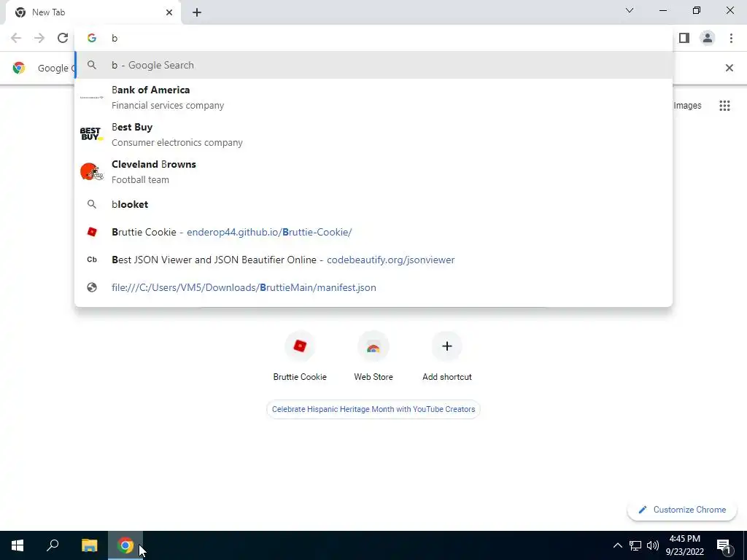Open a new tab with the plus button
The image size is (747, 560).
[x=197, y=13]
